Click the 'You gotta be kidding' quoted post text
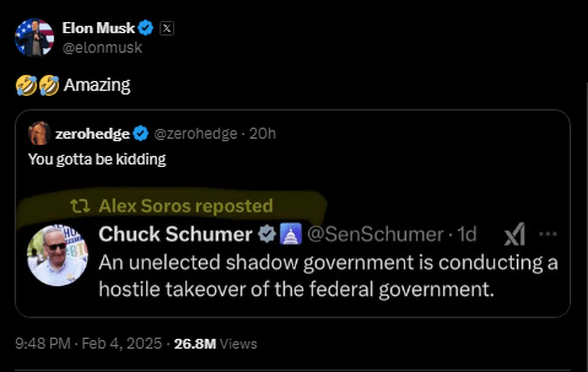 (97, 159)
